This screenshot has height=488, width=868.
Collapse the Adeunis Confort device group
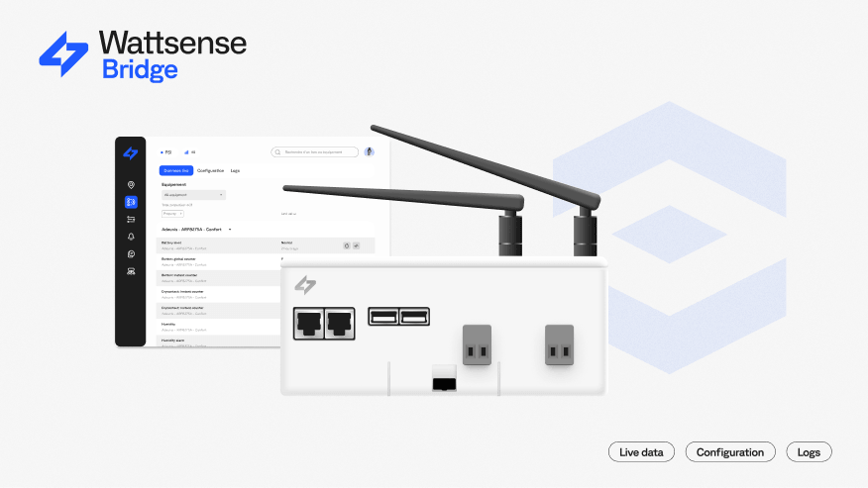click(x=230, y=230)
